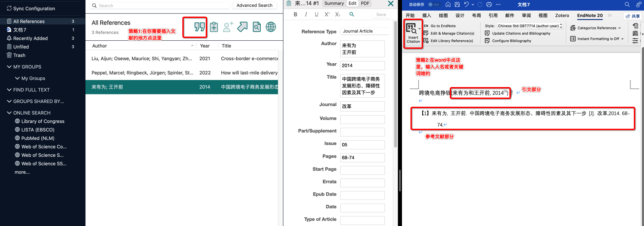Viewport: 644px width, 226px height.
Task: Apply Italic formatting in reference editor
Action: [x=306, y=14]
